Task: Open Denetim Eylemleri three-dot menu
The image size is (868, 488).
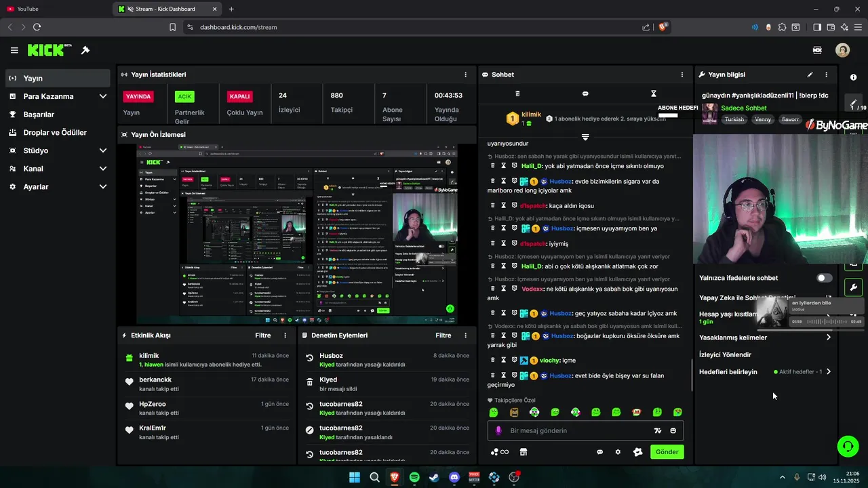Action: pos(465,335)
